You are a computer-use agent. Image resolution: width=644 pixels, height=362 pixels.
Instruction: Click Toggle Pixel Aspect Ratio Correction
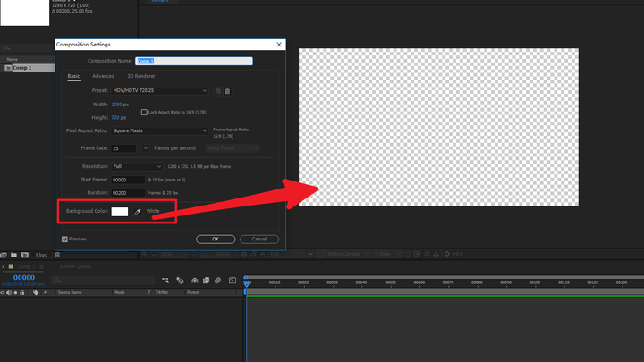tap(408, 254)
